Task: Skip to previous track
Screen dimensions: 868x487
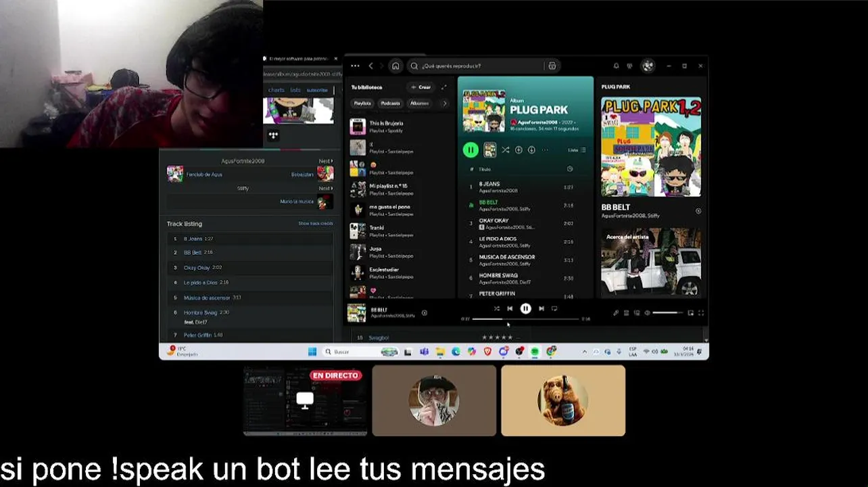Action: point(510,308)
